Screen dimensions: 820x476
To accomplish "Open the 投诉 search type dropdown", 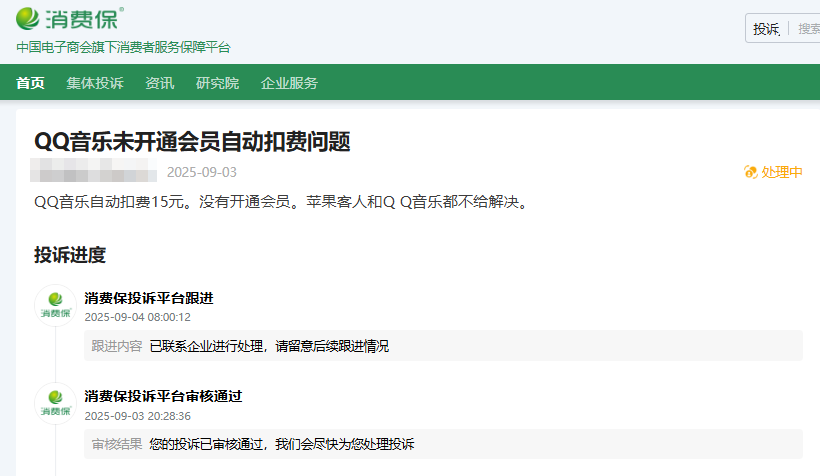I will click(x=767, y=28).
